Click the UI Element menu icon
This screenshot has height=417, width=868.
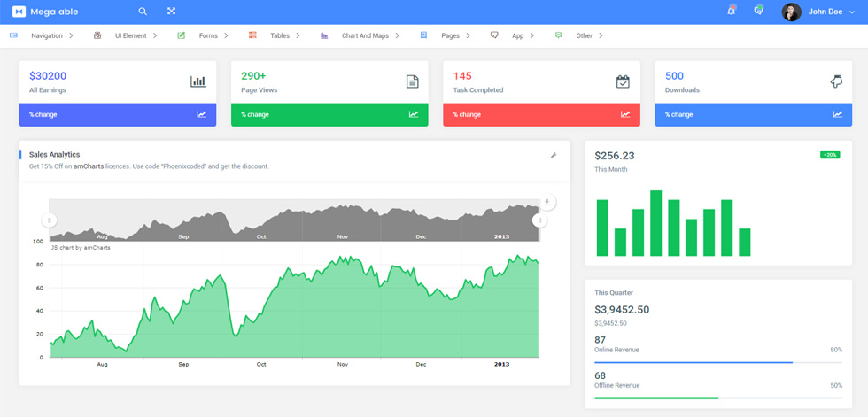(x=97, y=35)
